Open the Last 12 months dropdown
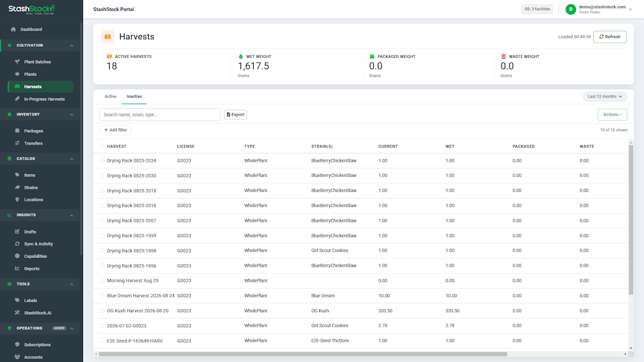 [x=605, y=97]
